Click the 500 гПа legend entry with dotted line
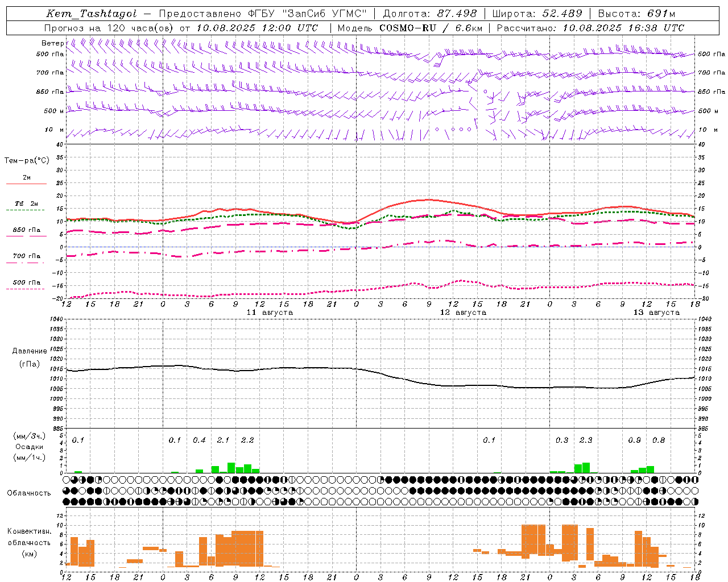This screenshot has width=728, height=582. click(x=26, y=283)
